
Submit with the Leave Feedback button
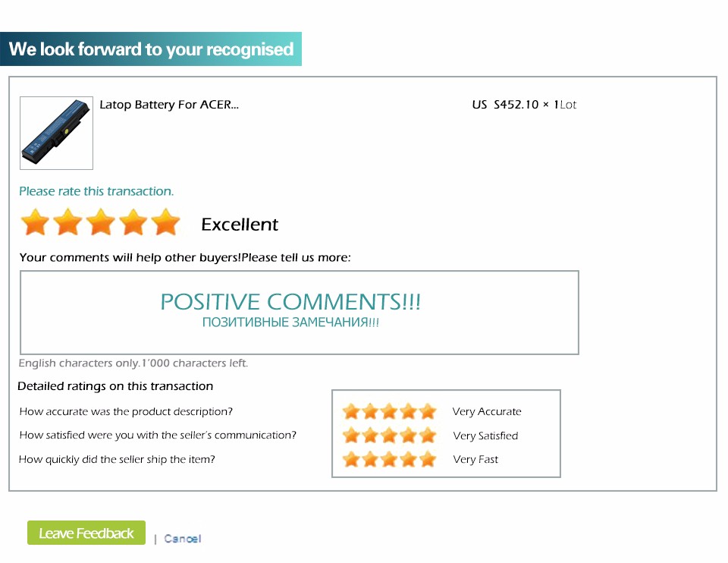(x=86, y=533)
